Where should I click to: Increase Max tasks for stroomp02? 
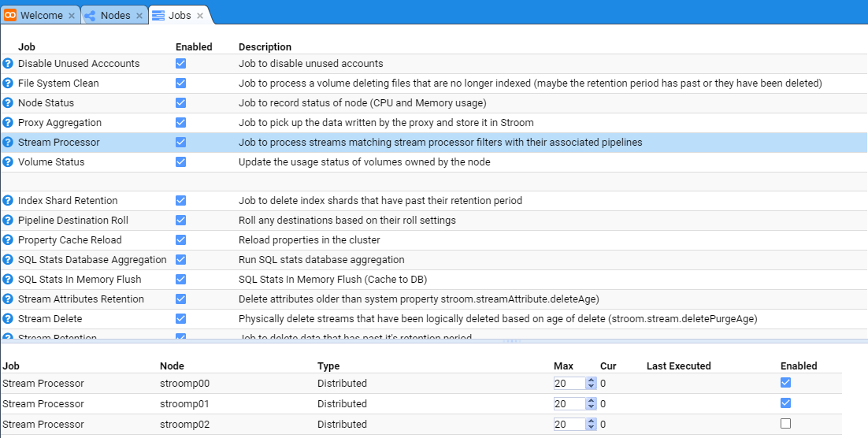coord(591,421)
